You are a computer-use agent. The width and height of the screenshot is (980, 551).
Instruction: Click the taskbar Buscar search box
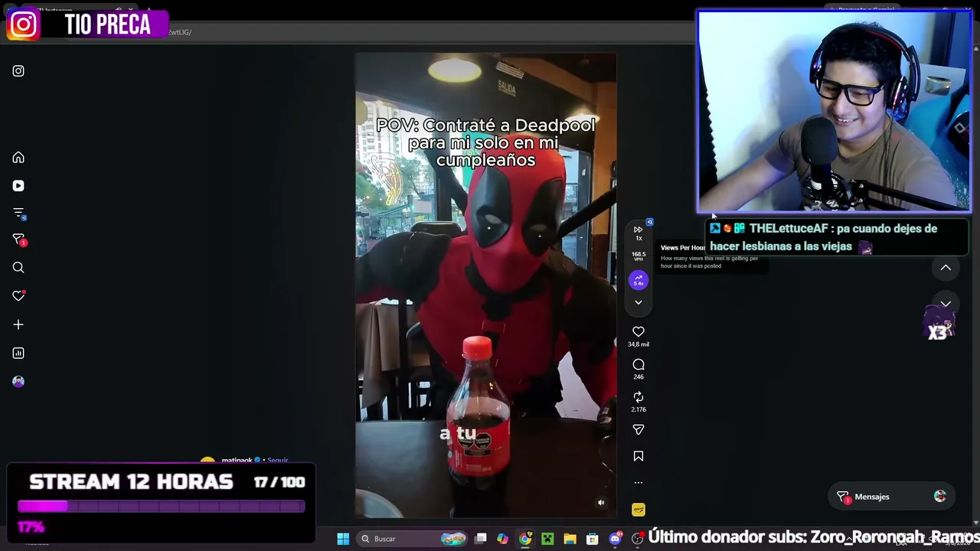click(413, 539)
